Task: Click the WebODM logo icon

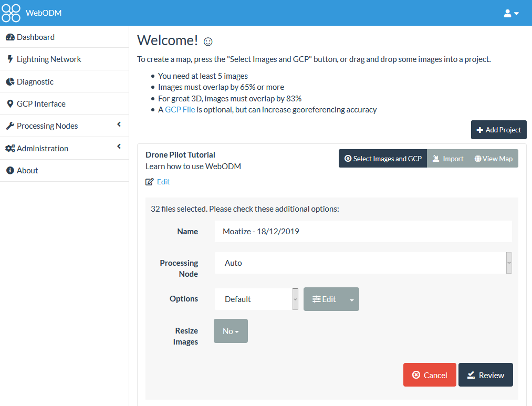Action: coord(11,13)
